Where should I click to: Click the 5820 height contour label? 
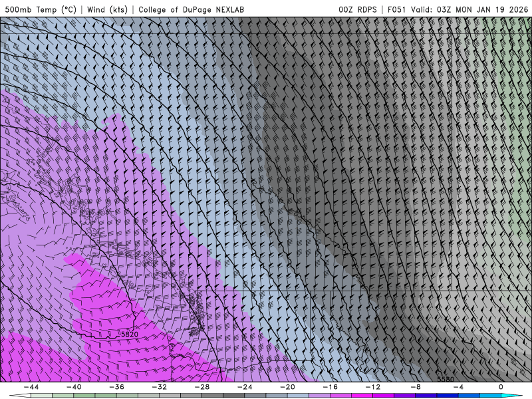(x=130, y=334)
